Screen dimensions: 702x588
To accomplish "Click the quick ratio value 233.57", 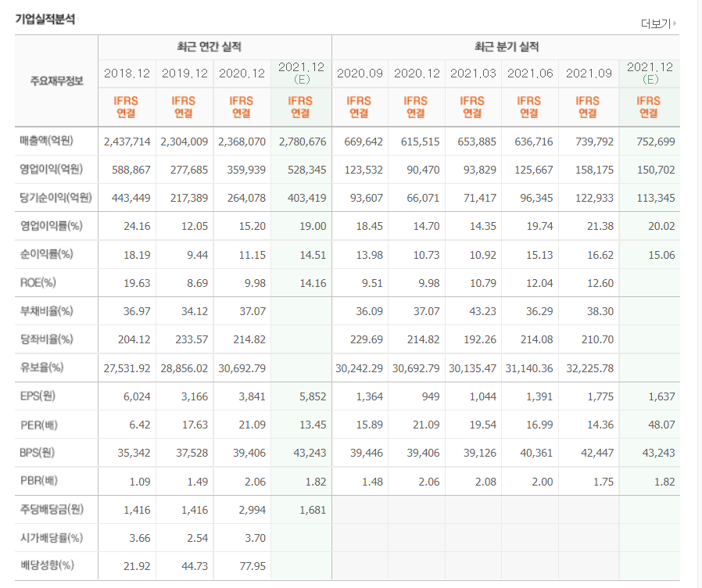I will pos(192,340).
